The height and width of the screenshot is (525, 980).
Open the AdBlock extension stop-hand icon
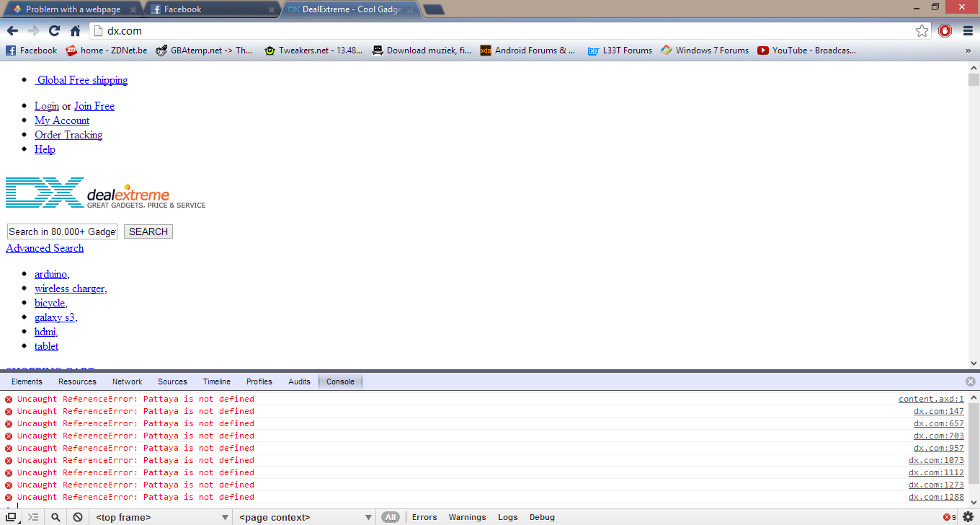[945, 31]
